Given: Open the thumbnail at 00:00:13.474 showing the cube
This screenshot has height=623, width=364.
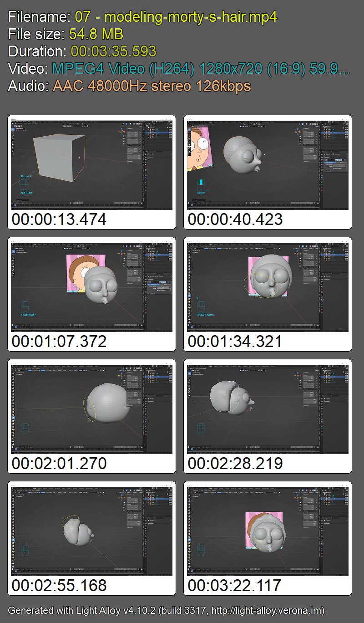Looking at the screenshot, I should [x=91, y=164].
